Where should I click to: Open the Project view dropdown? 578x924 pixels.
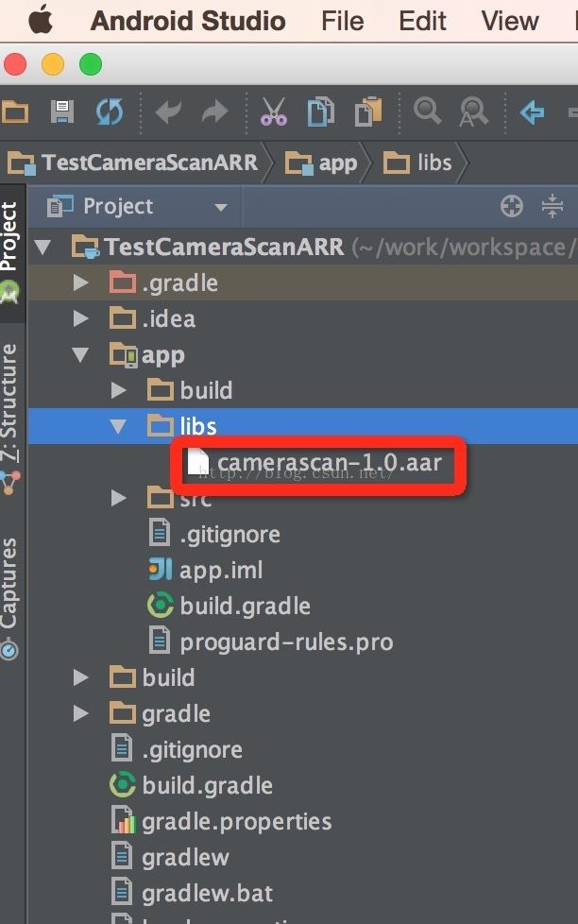tap(221, 207)
